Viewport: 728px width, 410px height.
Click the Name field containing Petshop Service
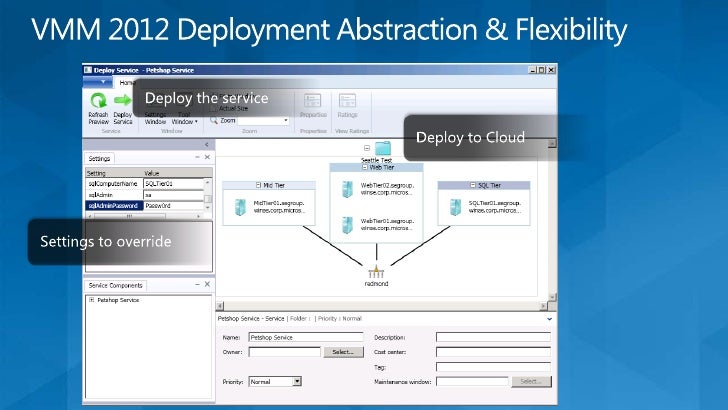point(306,338)
